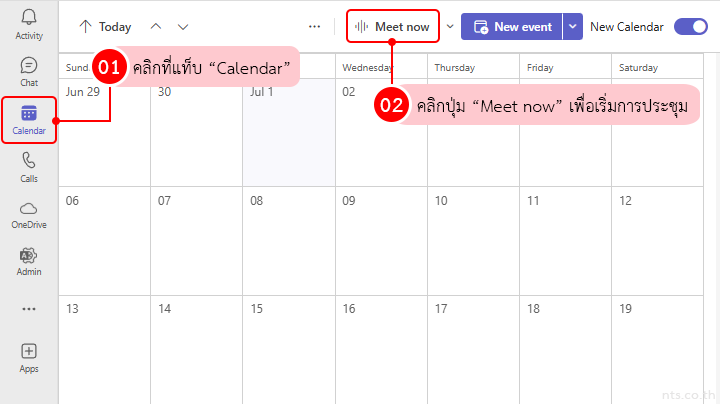Go to previous period chevron up

coord(155,27)
